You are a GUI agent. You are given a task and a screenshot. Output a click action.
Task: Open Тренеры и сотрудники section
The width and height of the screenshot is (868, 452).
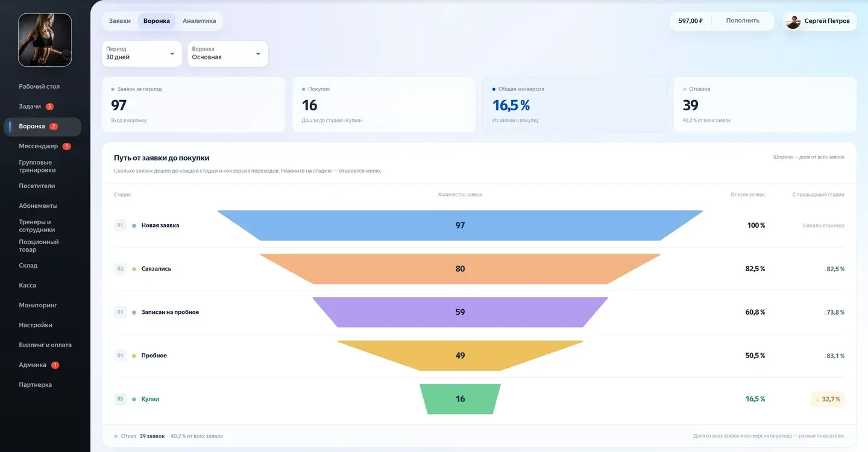point(37,226)
